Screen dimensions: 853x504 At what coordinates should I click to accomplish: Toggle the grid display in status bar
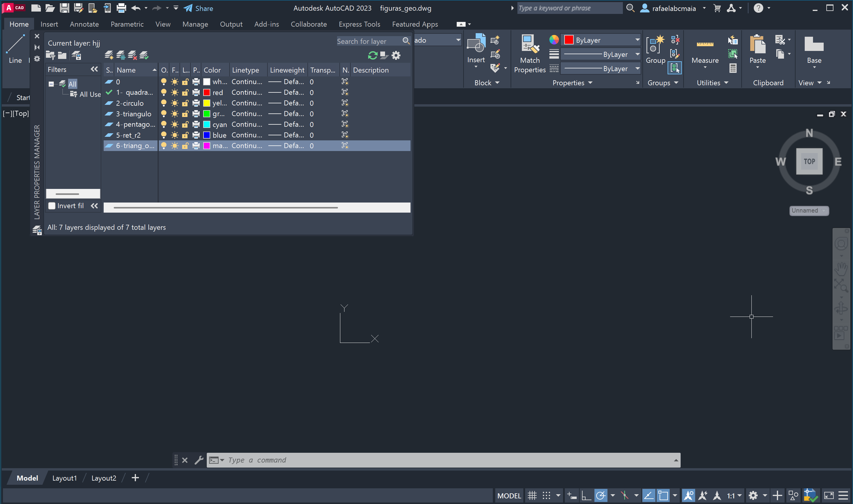pyautogui.click(x=532, y=495)
